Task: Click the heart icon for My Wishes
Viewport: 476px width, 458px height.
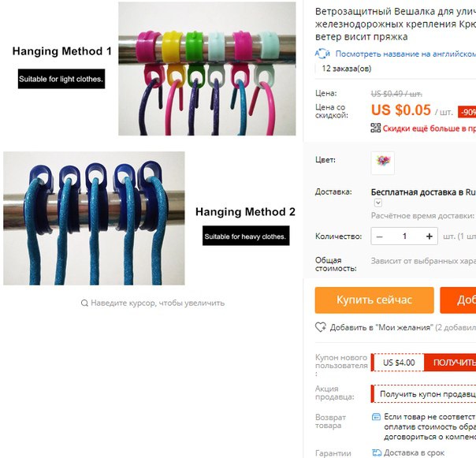Action: [x=321, y=327]
